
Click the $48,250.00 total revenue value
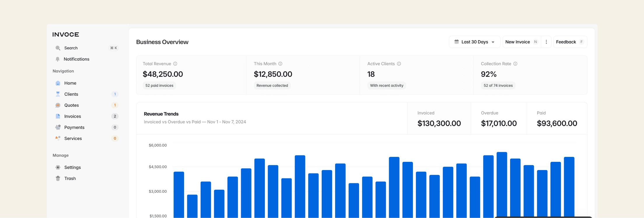[x=163, y=74]
